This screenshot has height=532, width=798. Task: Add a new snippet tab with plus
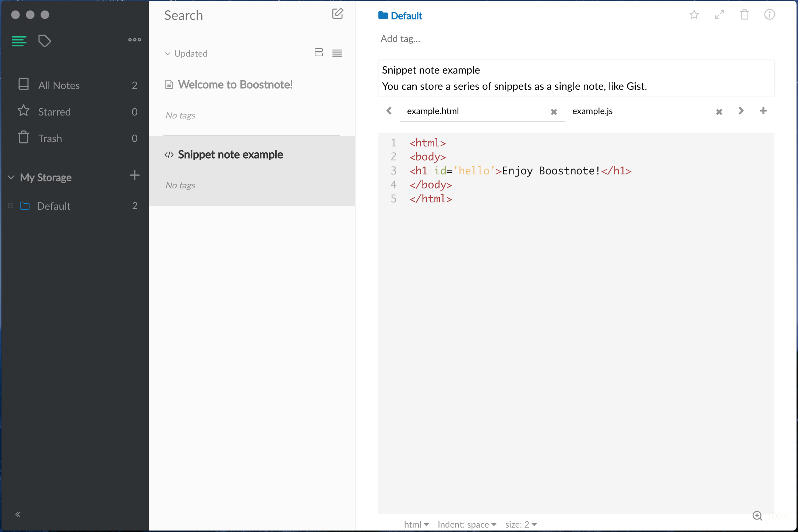coord(763,111)
